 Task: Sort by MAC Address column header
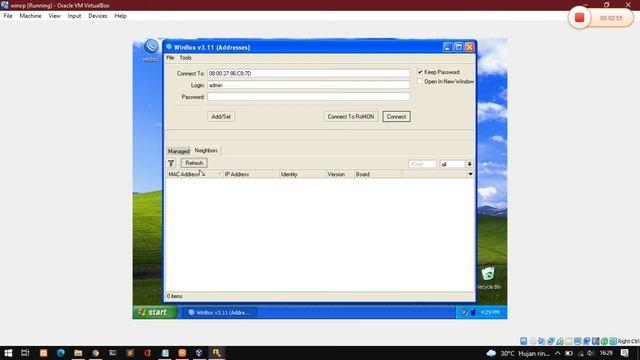coord(194,174)
